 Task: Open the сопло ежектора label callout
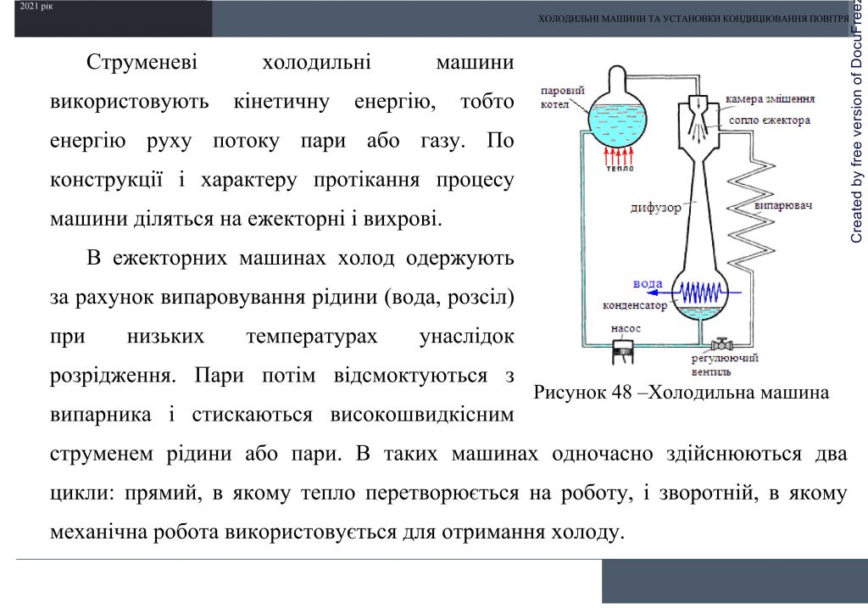[x=767, y=120]
